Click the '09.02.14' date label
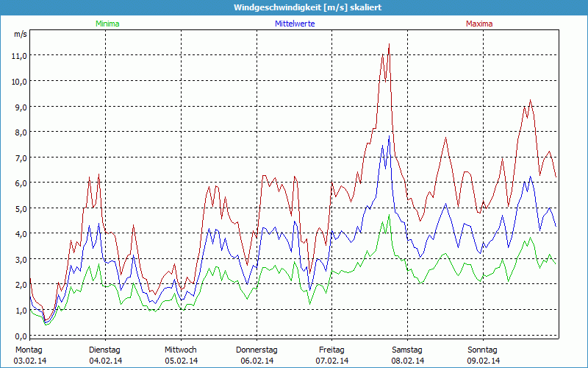The height and width of the screenshot is (368, 588). click(x=483, y=361)
